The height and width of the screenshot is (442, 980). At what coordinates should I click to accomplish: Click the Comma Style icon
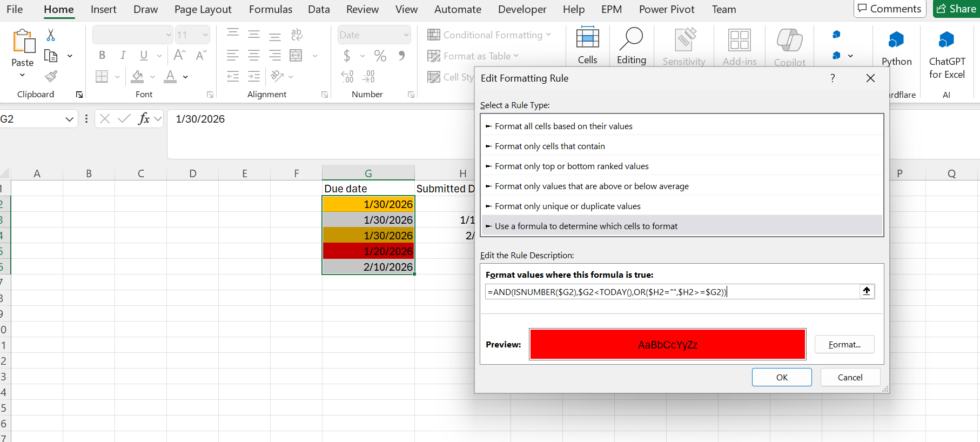pyautogui.click(x=401, y=55)
